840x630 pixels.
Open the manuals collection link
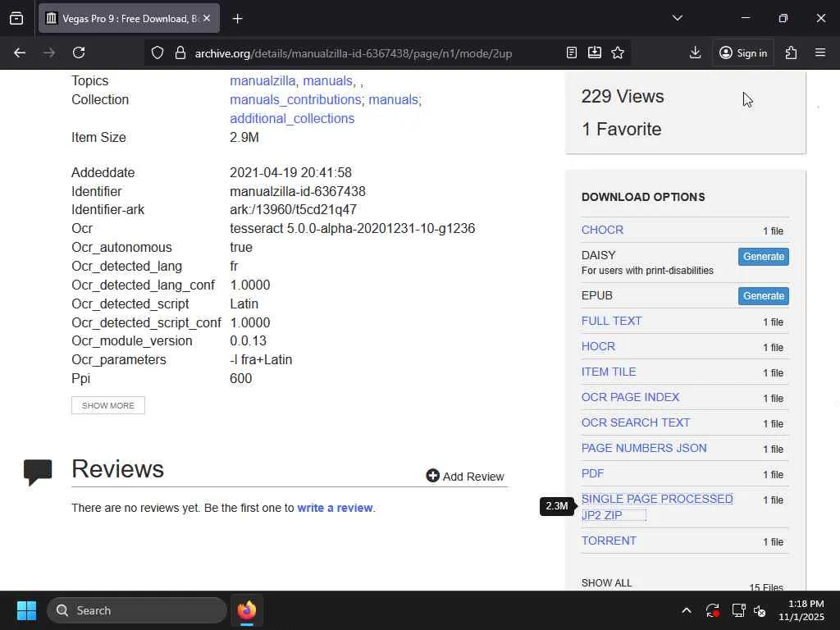[393, 99]
